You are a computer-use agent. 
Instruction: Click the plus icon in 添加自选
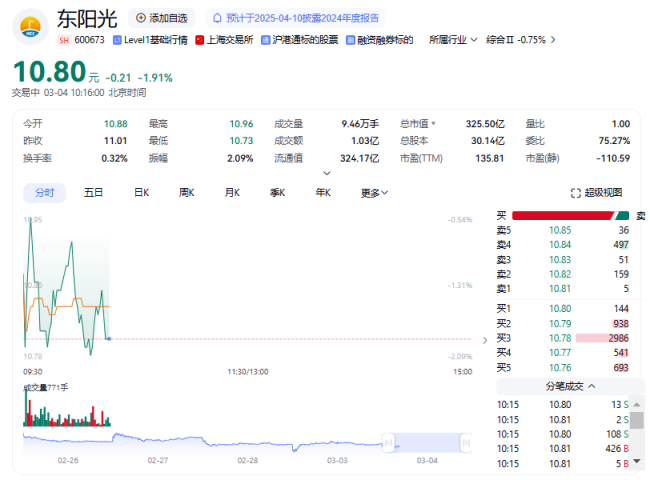(x=141, y=18)
